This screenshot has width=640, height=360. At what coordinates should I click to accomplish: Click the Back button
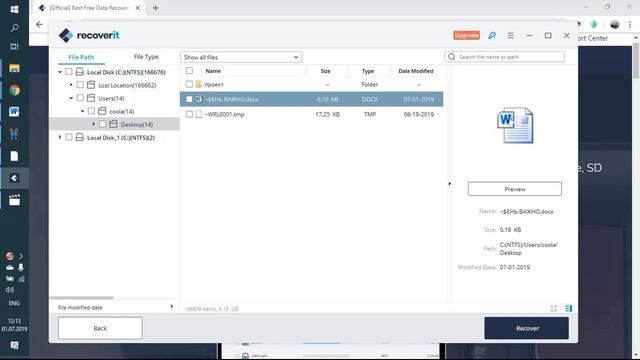pos(100,328)
